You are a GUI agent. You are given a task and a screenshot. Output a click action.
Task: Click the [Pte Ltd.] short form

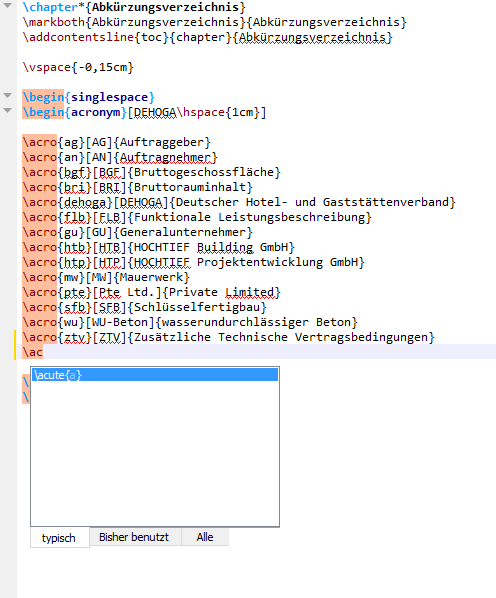[x=127, y=292]
